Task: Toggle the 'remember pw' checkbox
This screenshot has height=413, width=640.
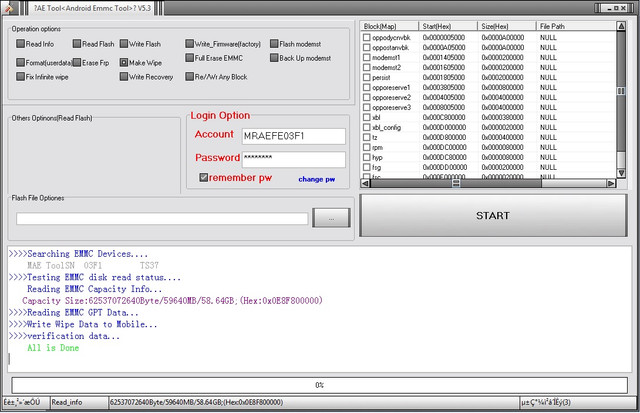Action: [x=204, y=178]
